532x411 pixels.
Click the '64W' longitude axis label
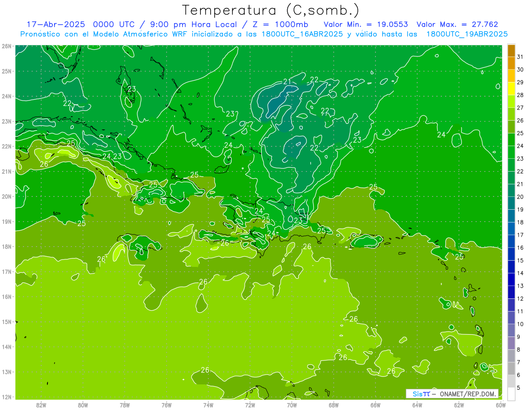pos(417,405)
